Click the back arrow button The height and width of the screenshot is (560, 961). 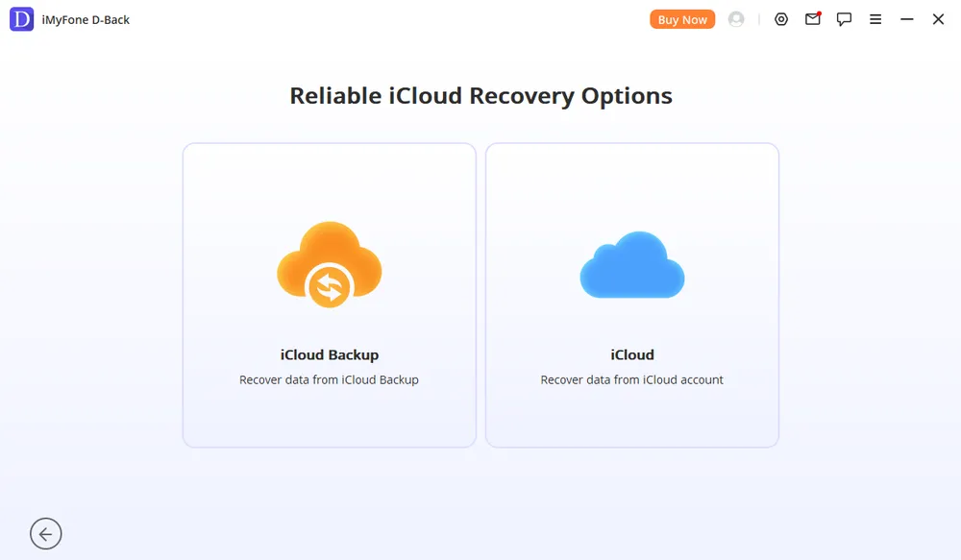point(45,533)
